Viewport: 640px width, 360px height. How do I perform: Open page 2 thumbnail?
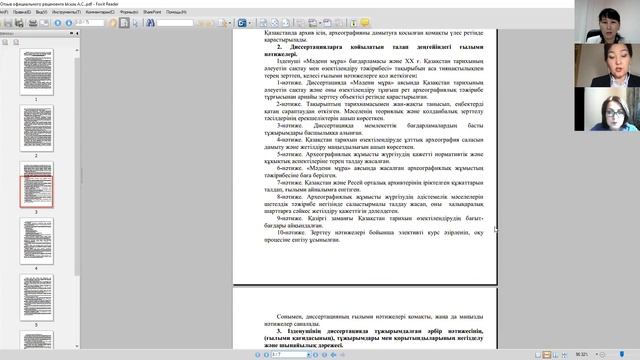pyautogui.click(x=36, y=129)
